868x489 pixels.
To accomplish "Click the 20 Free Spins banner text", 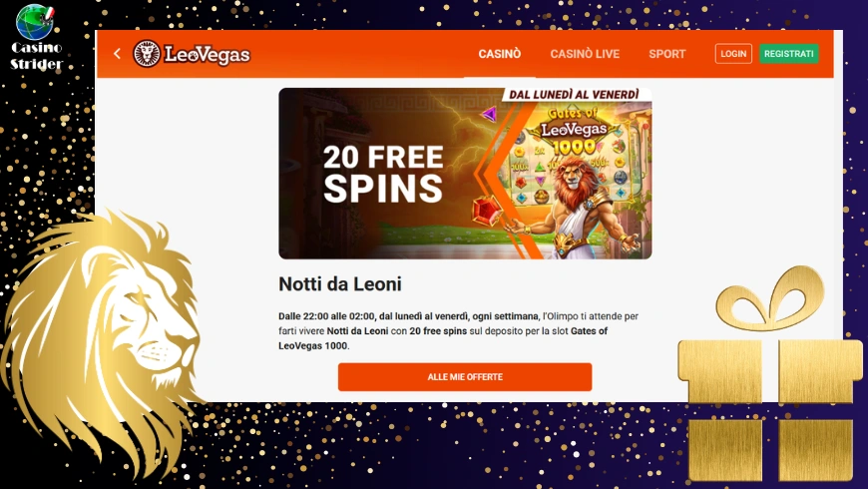I will tap(383, 174).
